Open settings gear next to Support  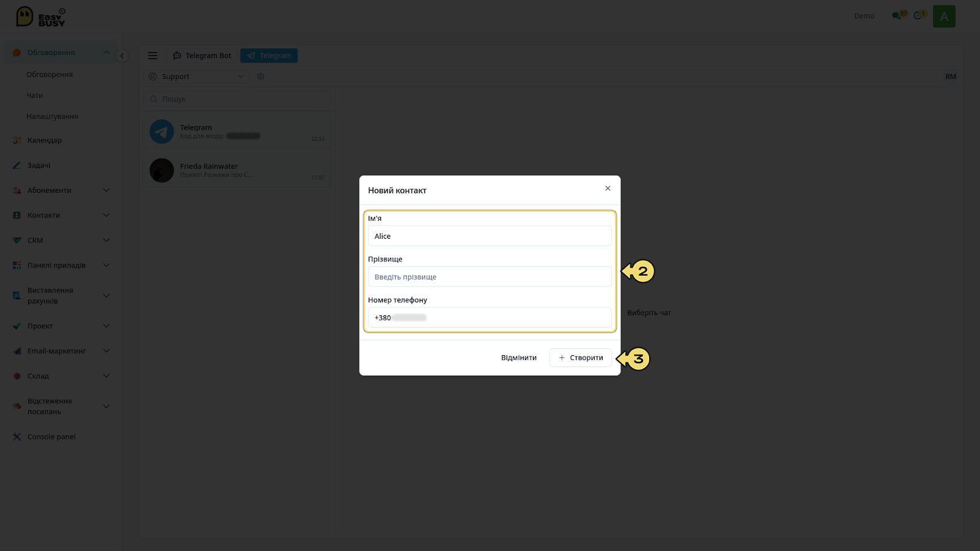pos(261,77)
